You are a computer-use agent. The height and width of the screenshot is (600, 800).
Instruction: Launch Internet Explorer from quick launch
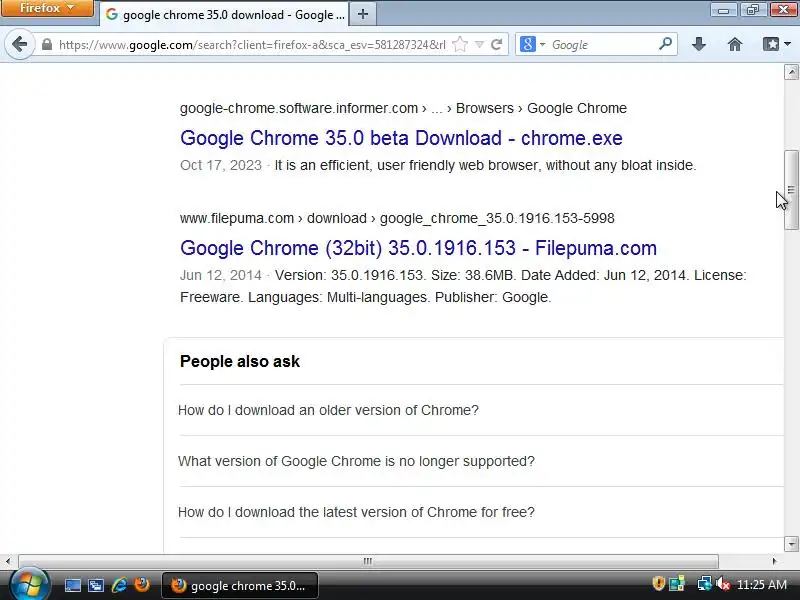[119, 585]
